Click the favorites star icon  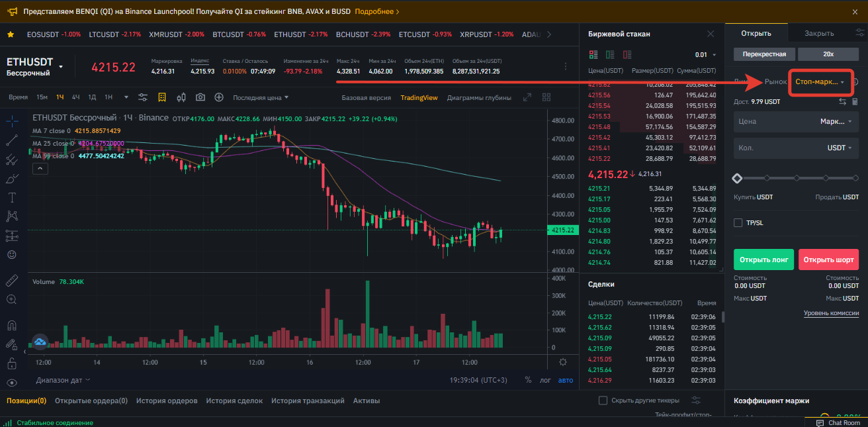click(x=11, y=34)
